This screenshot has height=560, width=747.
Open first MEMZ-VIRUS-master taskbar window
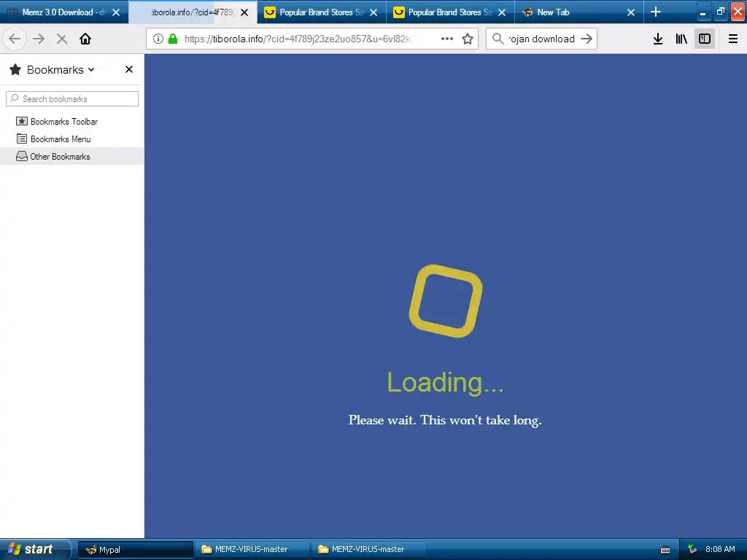[x=252, y=550]
